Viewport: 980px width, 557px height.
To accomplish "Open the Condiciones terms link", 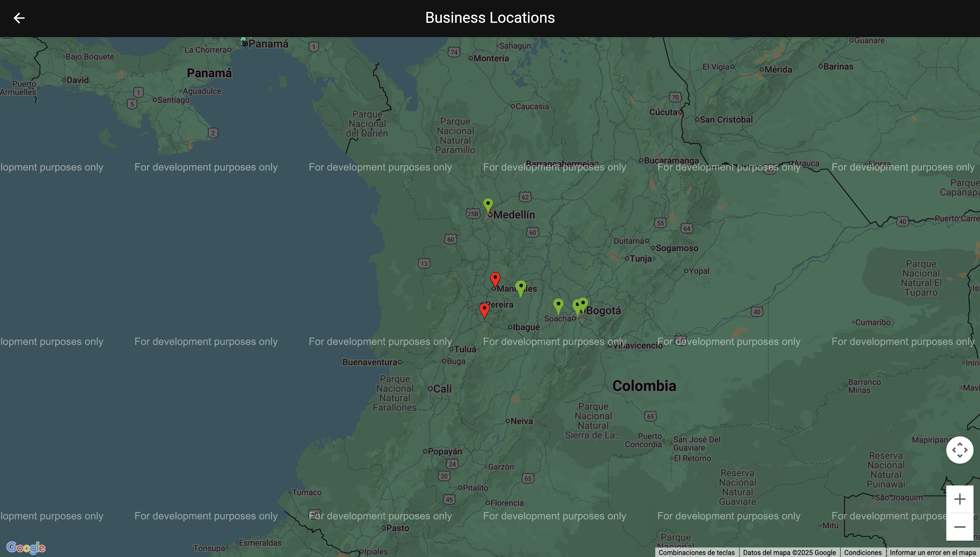I will (x=863, y=553).
